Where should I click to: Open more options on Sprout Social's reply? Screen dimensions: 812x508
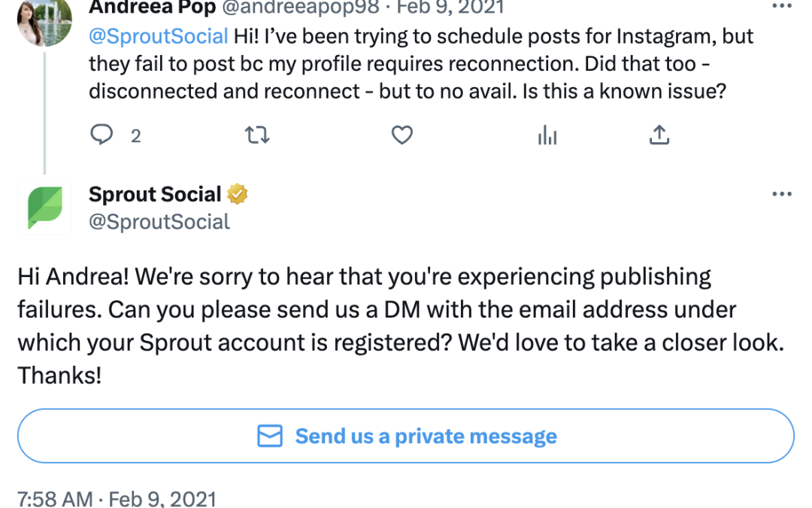tap(782, 194)
